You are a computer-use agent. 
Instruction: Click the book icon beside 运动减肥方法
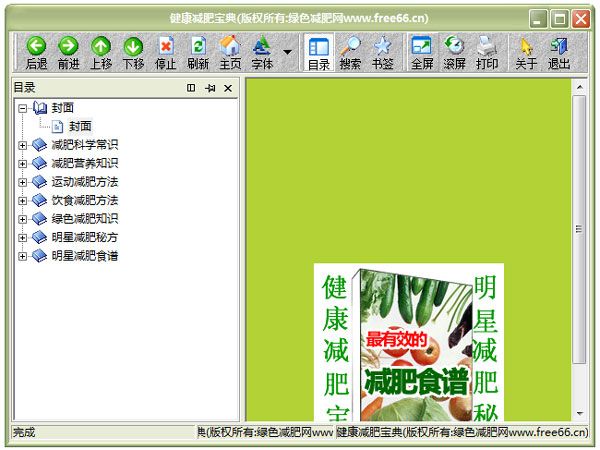pos(39,182)
